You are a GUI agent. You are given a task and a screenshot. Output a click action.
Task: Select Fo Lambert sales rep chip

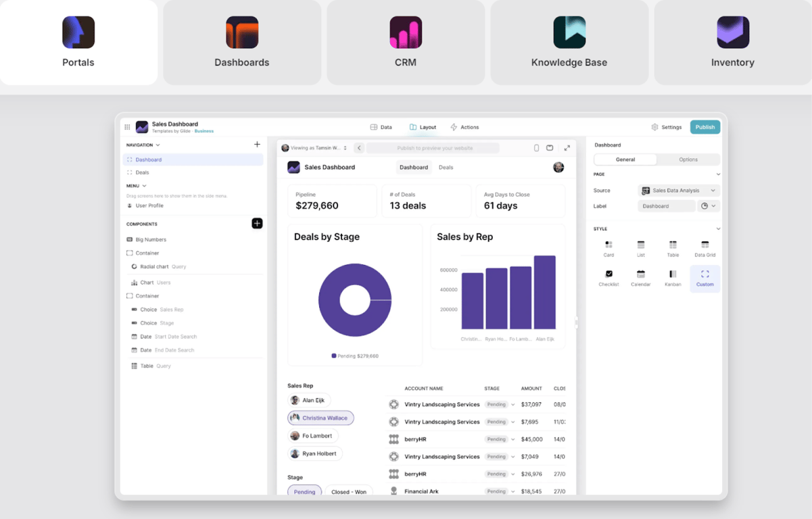pos(312,436)
